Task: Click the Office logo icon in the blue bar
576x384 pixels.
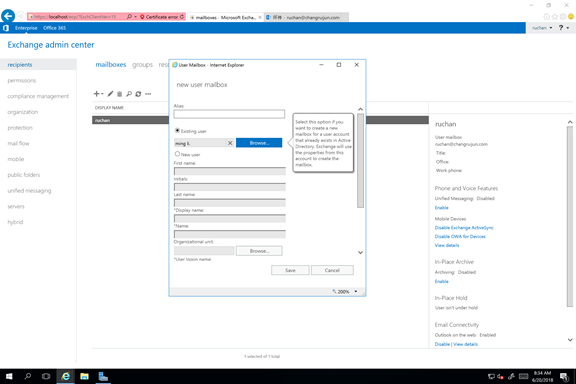Action: [6, 28]
